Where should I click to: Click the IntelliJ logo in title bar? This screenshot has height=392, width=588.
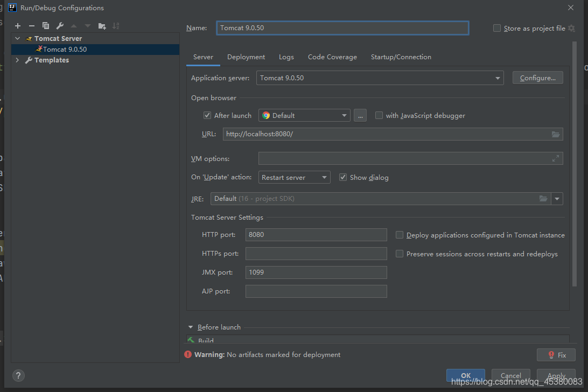[x=12, y=8]
